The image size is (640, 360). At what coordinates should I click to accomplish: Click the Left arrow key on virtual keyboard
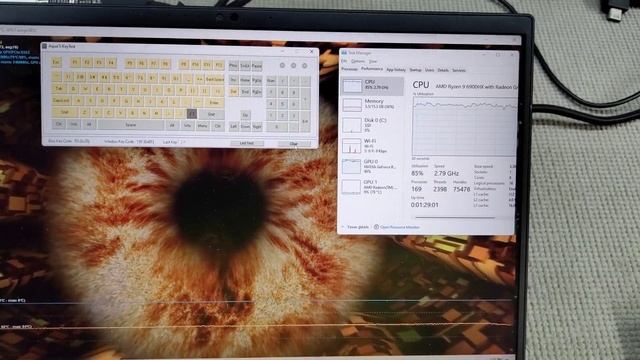coord(233,126)
